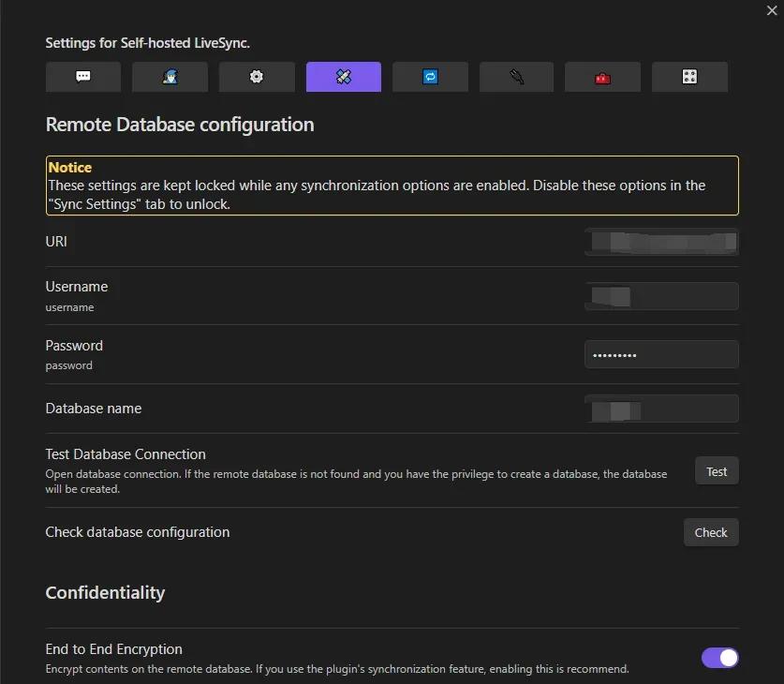Toggle End to End Encryption switch
Screen dimensions: 784x684
719,658
